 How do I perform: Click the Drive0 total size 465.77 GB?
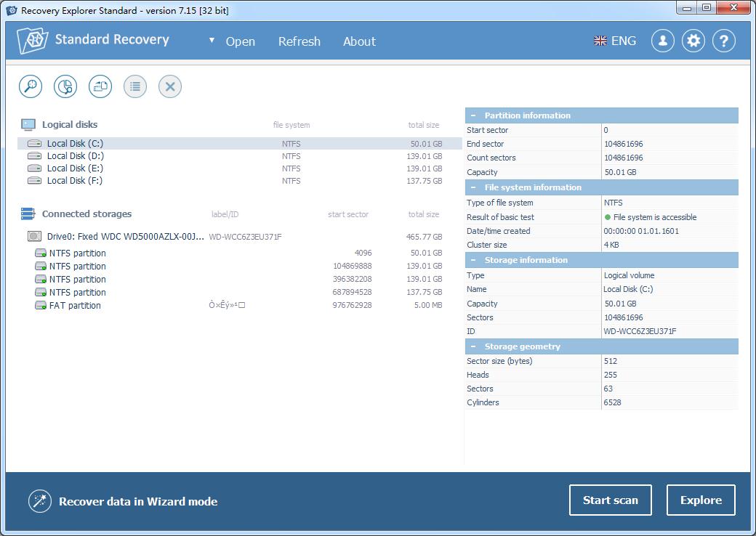point(425,237)
